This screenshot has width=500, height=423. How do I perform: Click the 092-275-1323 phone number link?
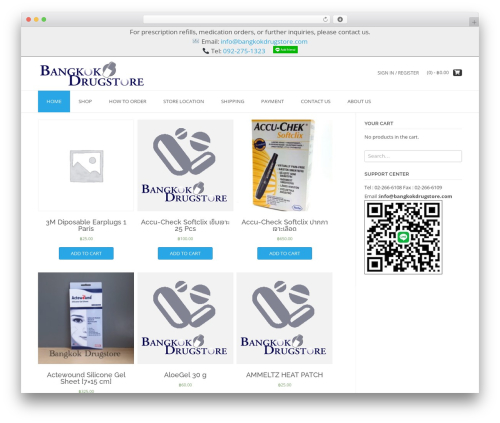(244, 51)
